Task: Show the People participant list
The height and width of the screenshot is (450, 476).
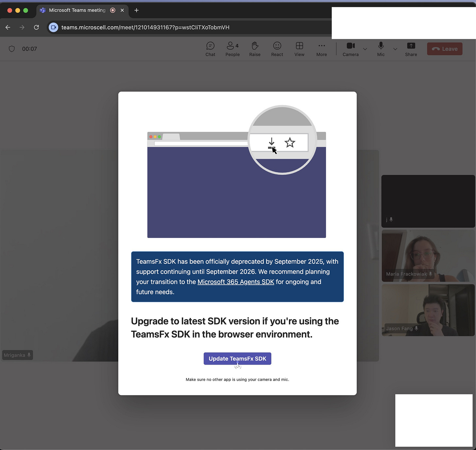Action: (x=232, y=49)
